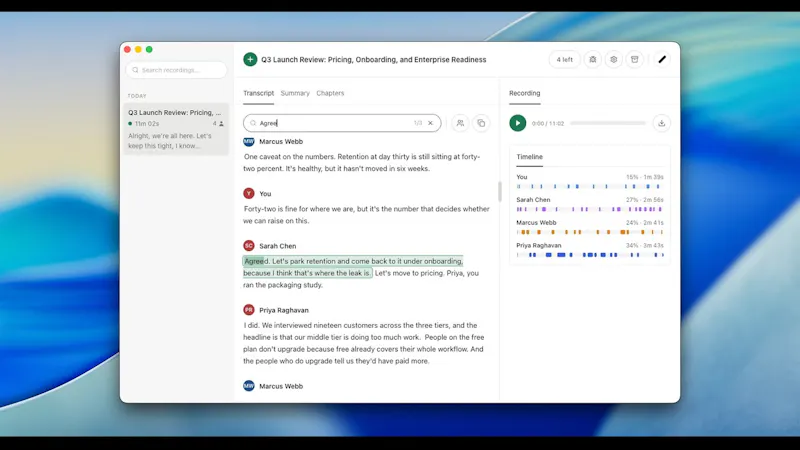The image size is (800, 450).
Task: Switch to the Transcript tab
Action: pyautogui.click(x=258, y=93)
